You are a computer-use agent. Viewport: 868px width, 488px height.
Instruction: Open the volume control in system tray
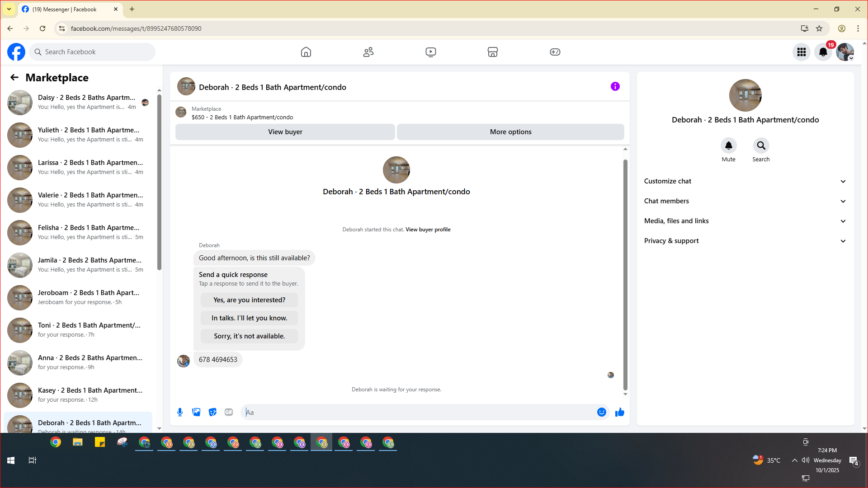click(806, 460)
